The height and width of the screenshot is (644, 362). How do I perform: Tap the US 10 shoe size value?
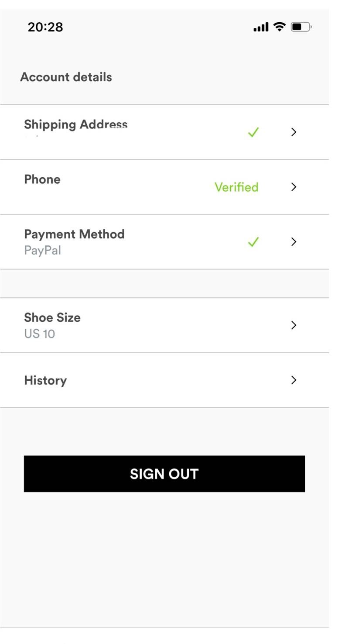point(40,334)
